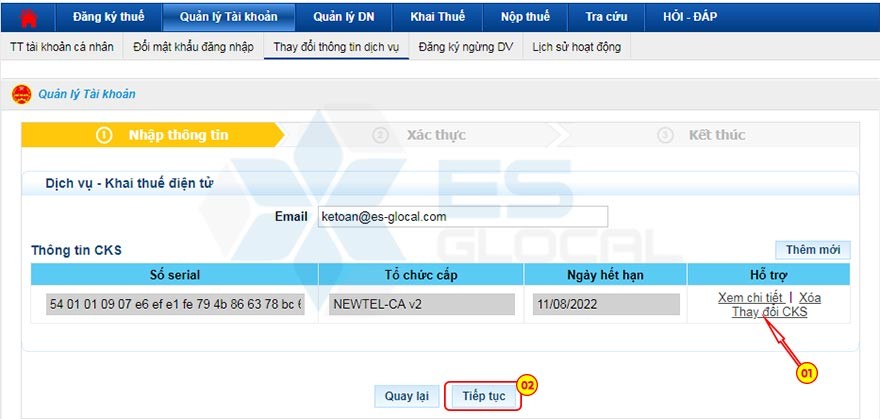
Task: Click the Xem chi tiết link
Action: click(751, 297)
